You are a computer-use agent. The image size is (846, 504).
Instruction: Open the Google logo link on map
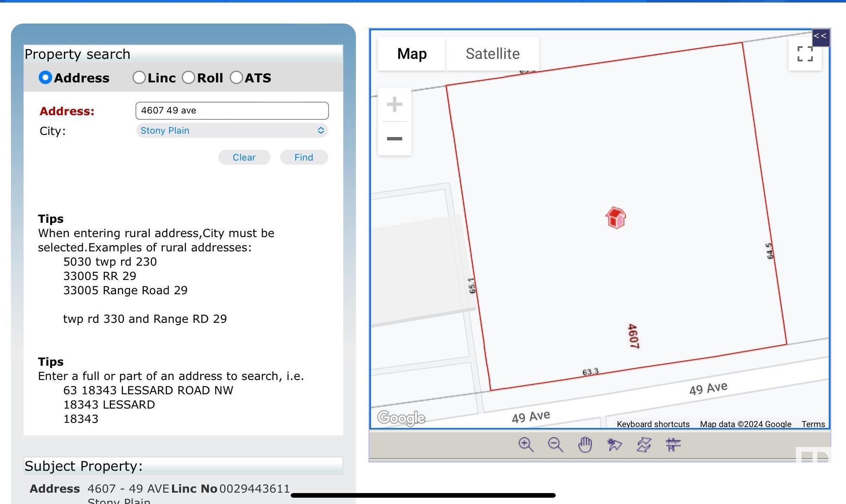pos(401,418)
